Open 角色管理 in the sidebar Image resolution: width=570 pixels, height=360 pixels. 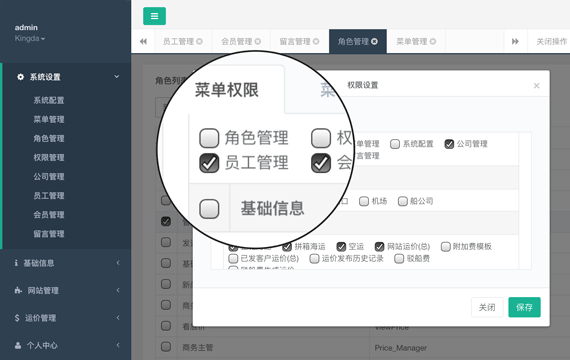(x=49, y=139)
